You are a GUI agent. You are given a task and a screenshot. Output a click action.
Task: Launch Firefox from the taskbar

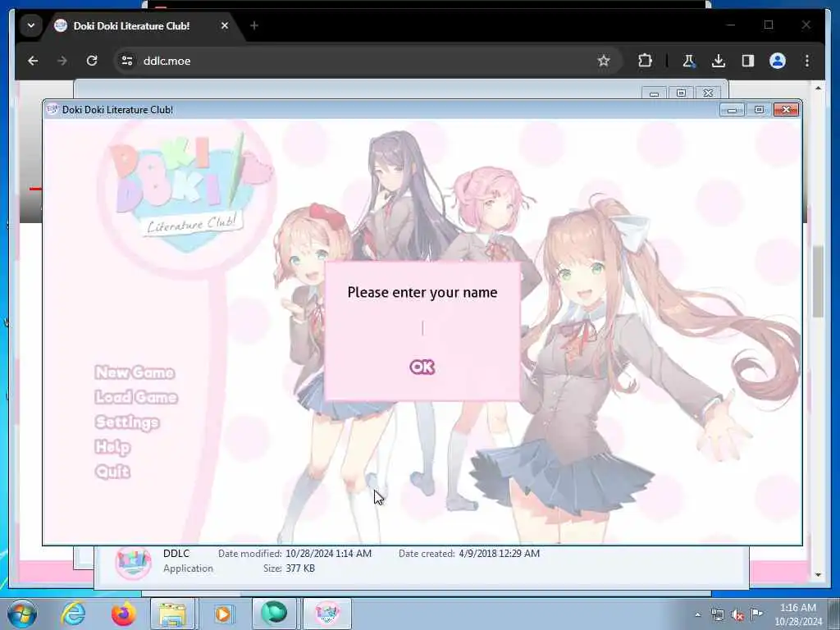(123, 614)
